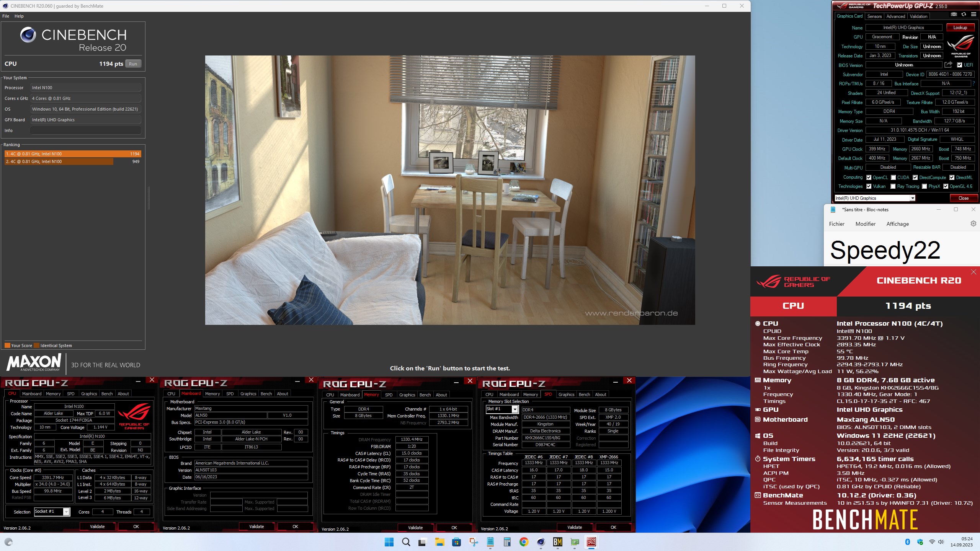The height and width of the screenshot is (551, 980).
Task: Open taskbar Search icon
Action: tap(406, 542)
